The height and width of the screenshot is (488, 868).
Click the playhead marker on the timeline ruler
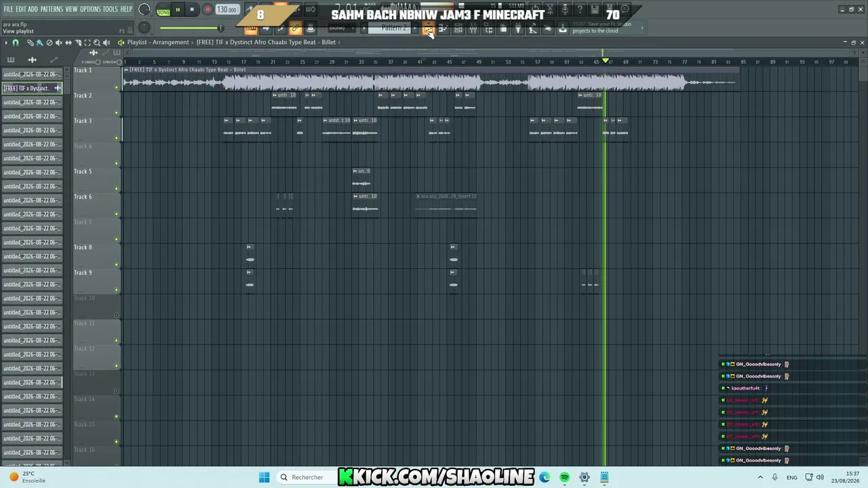tap(605, 62)
